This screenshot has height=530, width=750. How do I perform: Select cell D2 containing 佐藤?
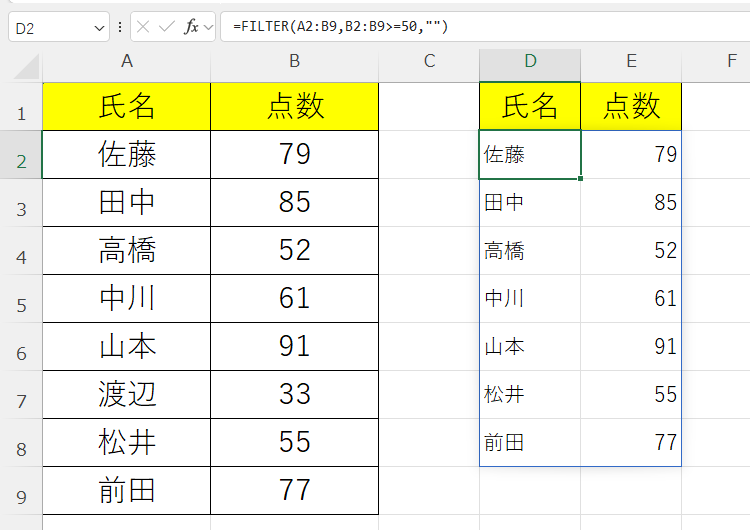[530, 155]
